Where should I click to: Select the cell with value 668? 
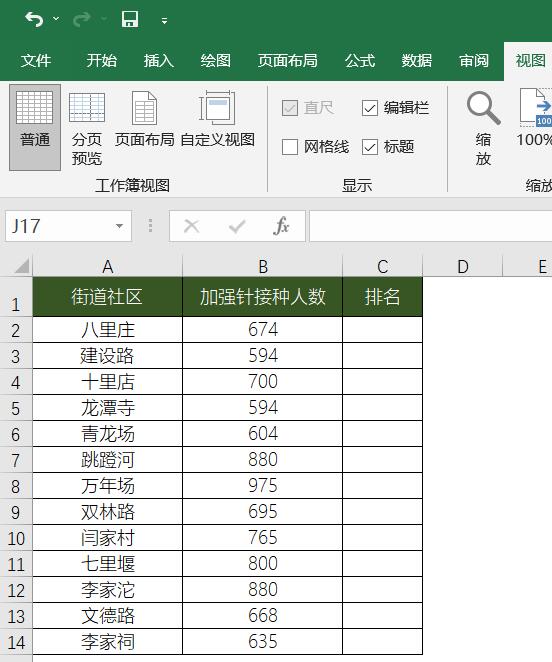tap(263, 616)
